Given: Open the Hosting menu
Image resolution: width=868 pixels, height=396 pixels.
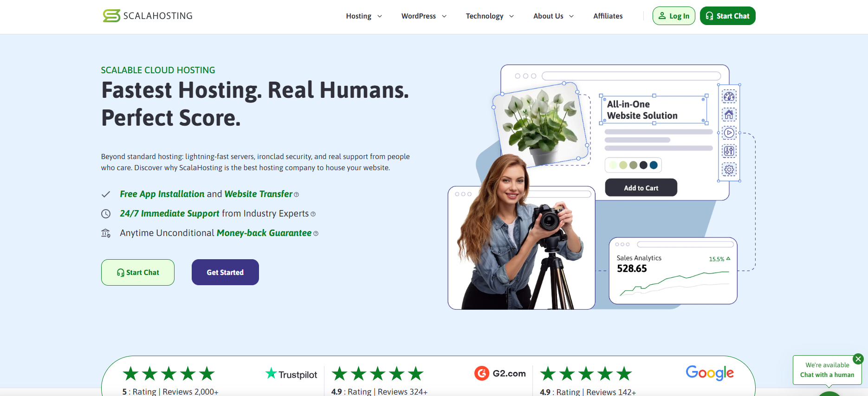Looking at the screenshot, I should [358, 16].
